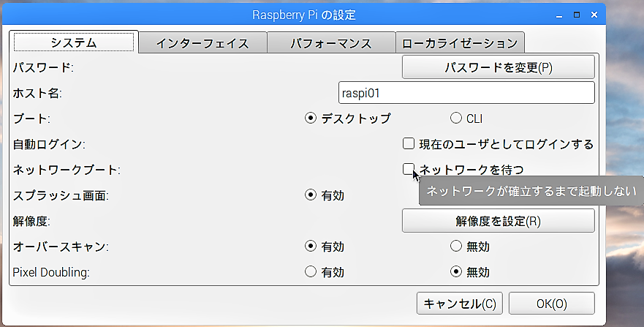Viewport: 644px width, 327px height.
Task: Select 有効 for オーバースキャン
Action: 311,246
